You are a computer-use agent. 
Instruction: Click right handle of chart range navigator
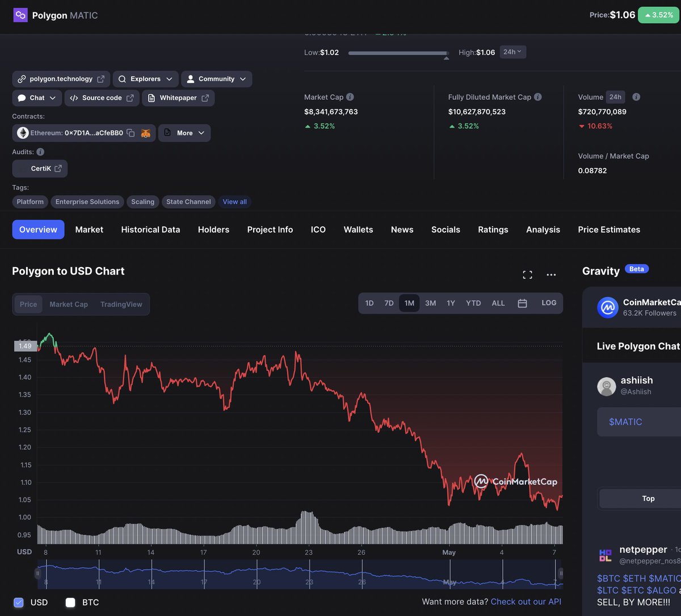pyautogui.click(x=561, y=573)
